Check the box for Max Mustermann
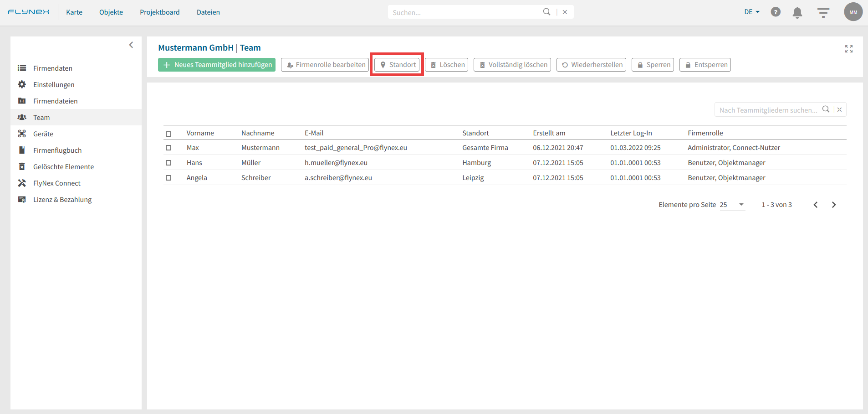 click(168, 148)
